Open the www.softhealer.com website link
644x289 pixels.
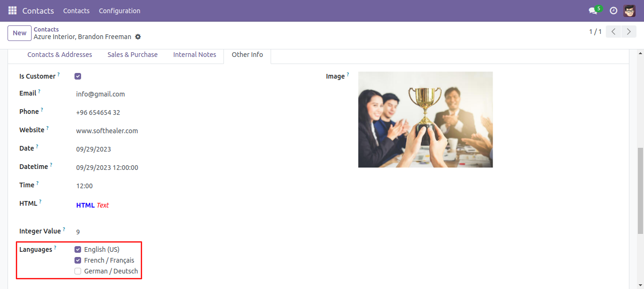(x=107, y=131)
